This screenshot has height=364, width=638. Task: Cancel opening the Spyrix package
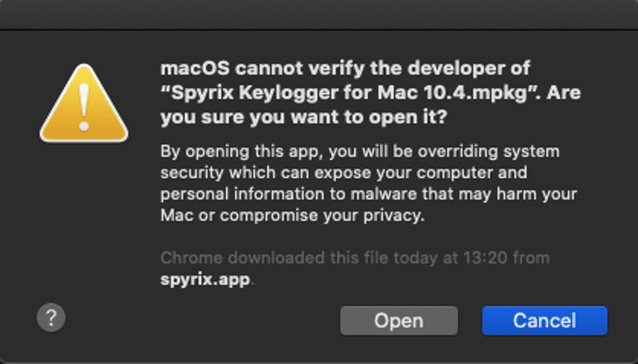[544, 321]
